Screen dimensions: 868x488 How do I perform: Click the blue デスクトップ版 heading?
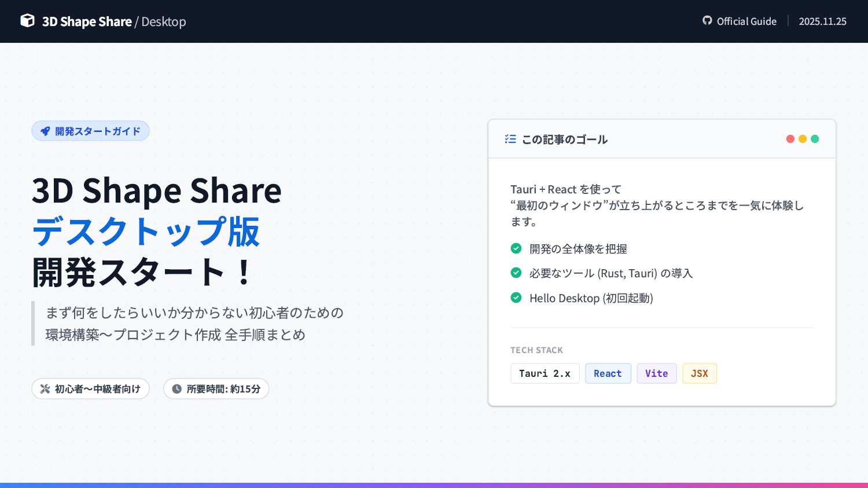pyautogui.click(x=146, y=232)
